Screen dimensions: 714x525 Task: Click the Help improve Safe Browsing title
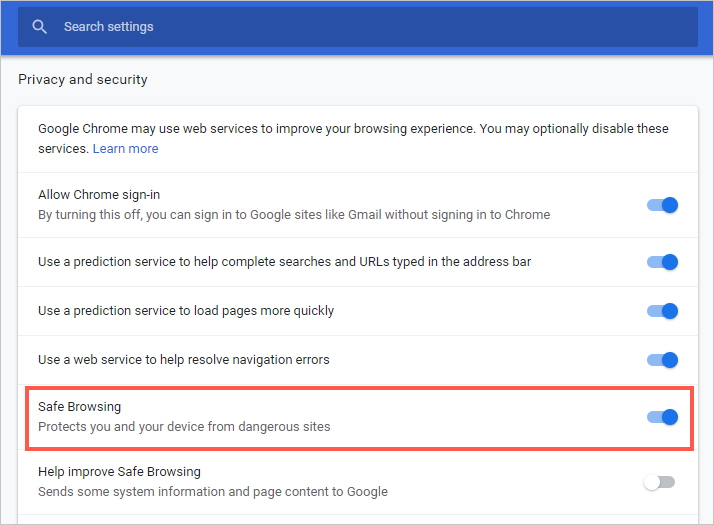(119, 472)
